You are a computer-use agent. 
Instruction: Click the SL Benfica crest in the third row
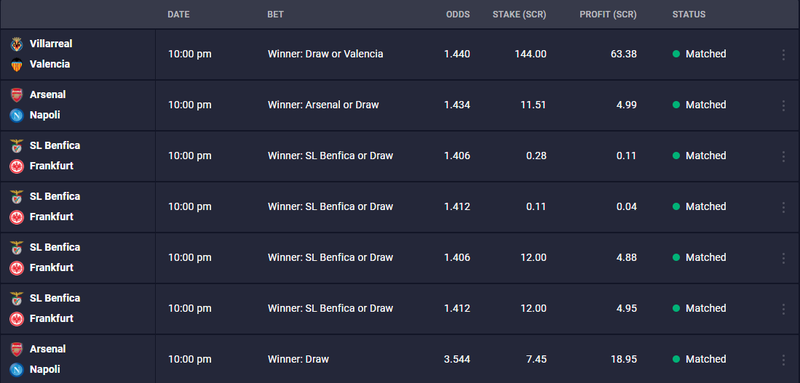(17, 146)
